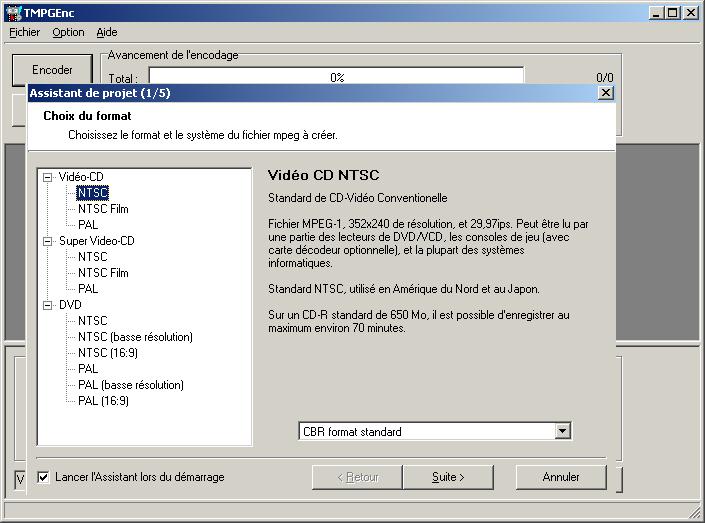Open the Aide menu

click(x=106, y=32)
